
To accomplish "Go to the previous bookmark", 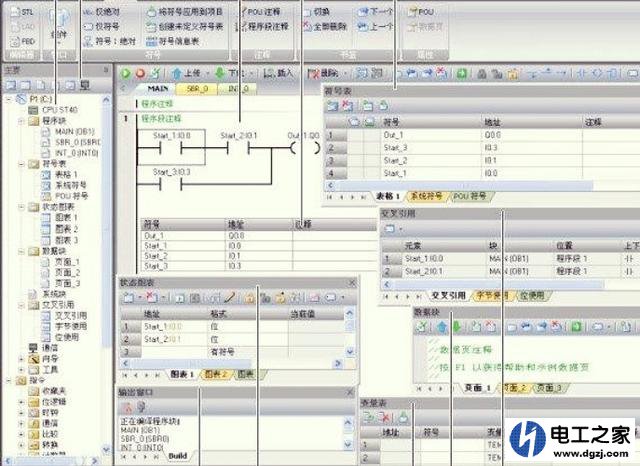I will point(375,27).
